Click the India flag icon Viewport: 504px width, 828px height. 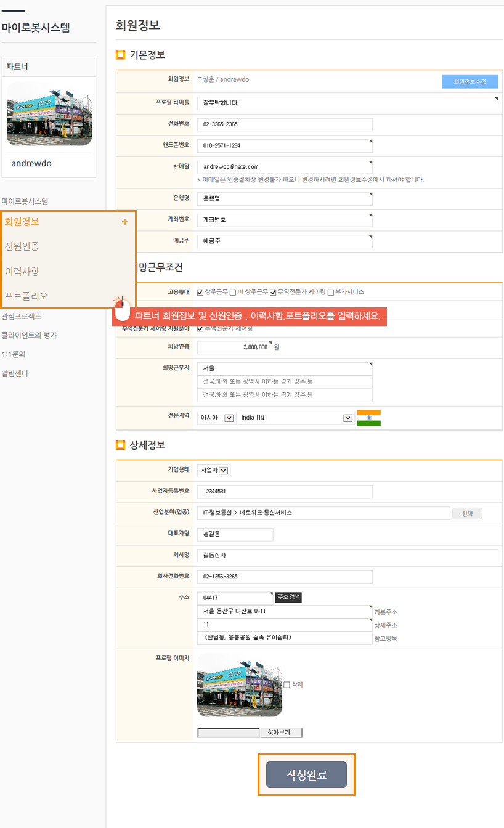coord(368,418)
